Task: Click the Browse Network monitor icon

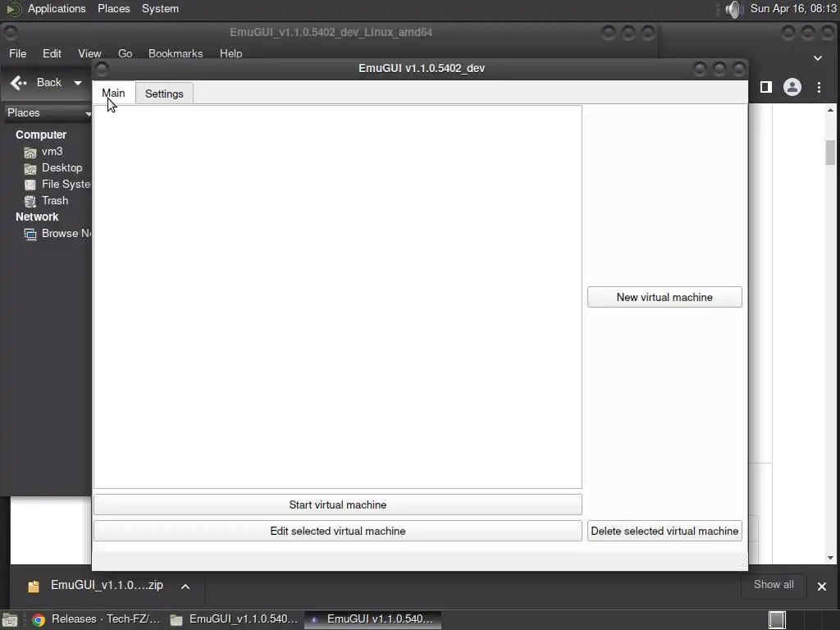Action: pos(30,235)
